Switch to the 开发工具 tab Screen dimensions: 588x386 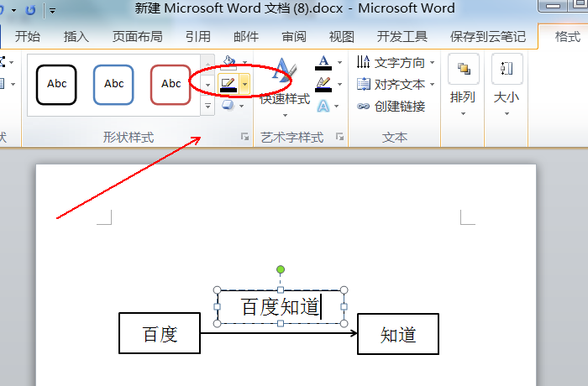tap(402, 36)
